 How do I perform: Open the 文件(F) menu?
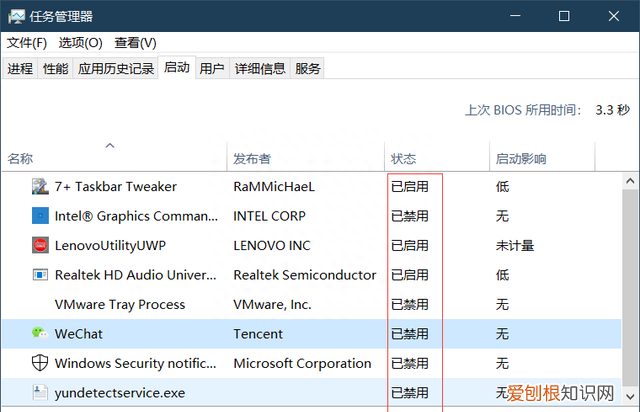[x=27, y=43]
